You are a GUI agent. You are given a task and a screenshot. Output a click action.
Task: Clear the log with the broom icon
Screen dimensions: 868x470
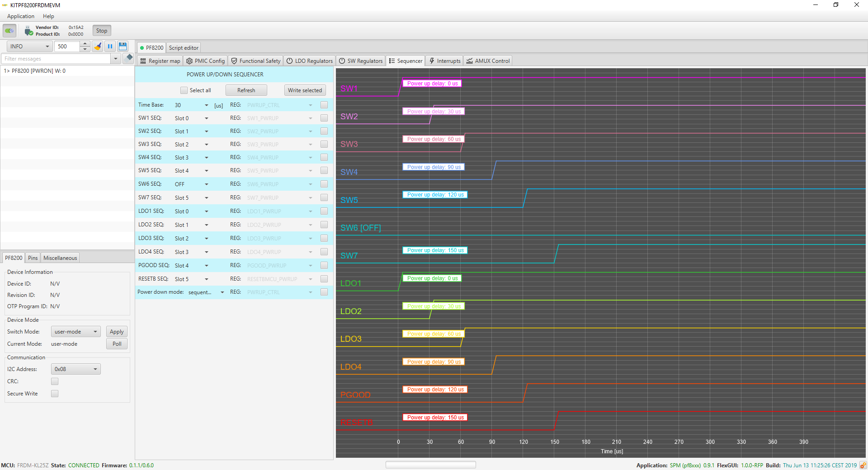[x=98, y=47]
